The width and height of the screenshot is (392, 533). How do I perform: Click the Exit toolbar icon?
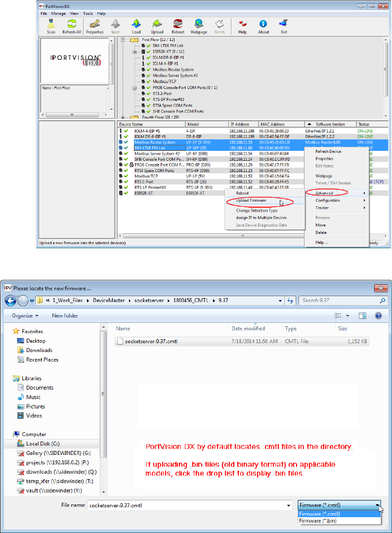(284, 27)
